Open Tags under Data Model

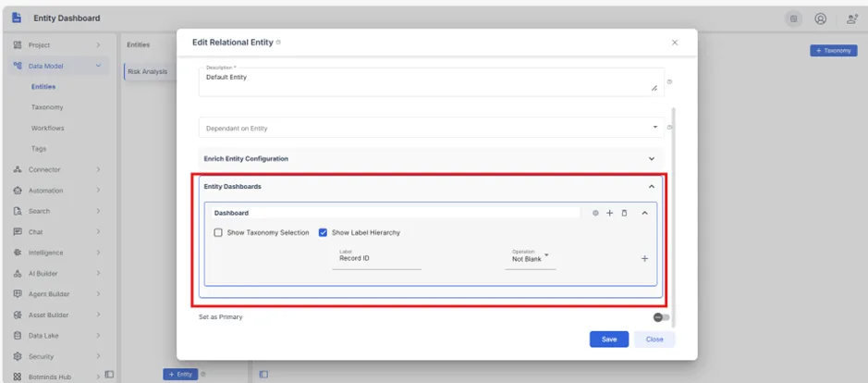point(39,149)
